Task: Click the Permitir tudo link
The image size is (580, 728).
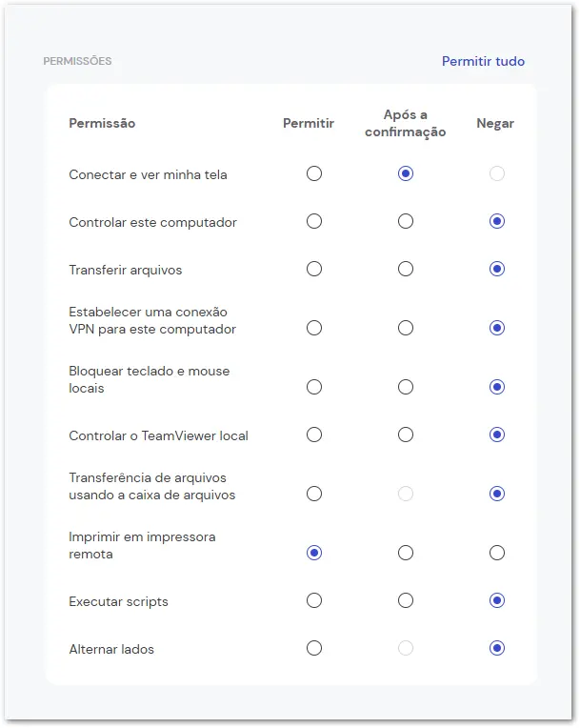Action: click(483, 61)
